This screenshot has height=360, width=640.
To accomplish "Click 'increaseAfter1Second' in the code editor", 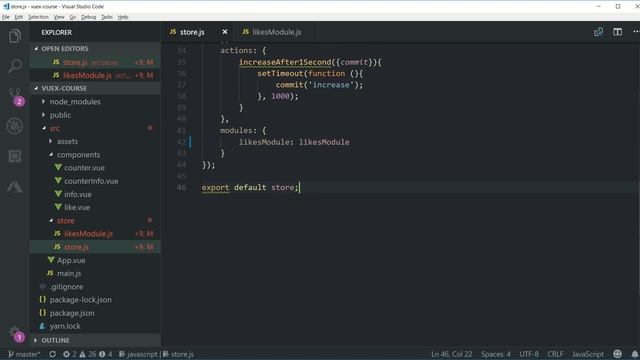I will [285, 62].
